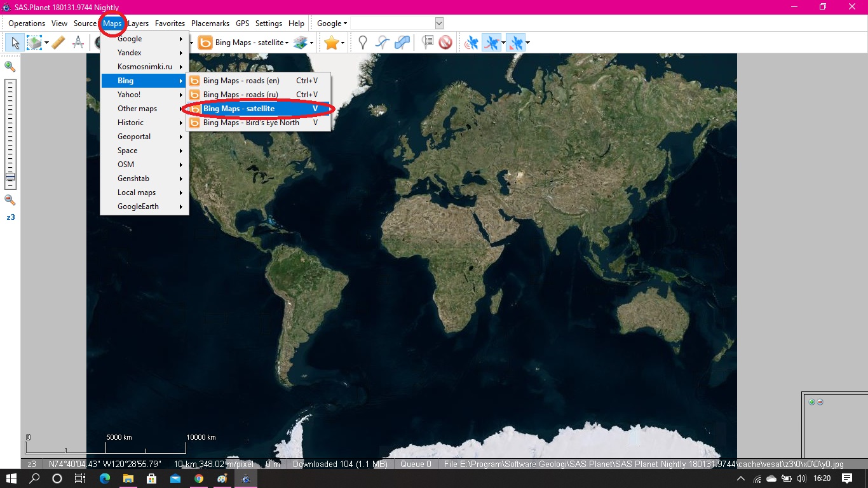This screenshot has height=488, width=868.
Task: Click the Maps menu in the menu bar
Action: click(x=112, y=24)
